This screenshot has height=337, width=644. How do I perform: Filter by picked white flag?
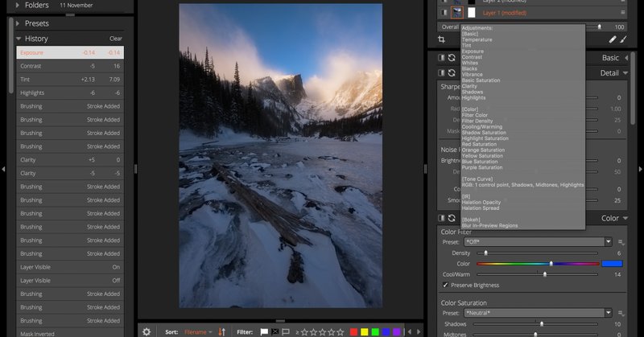(264, 331)
